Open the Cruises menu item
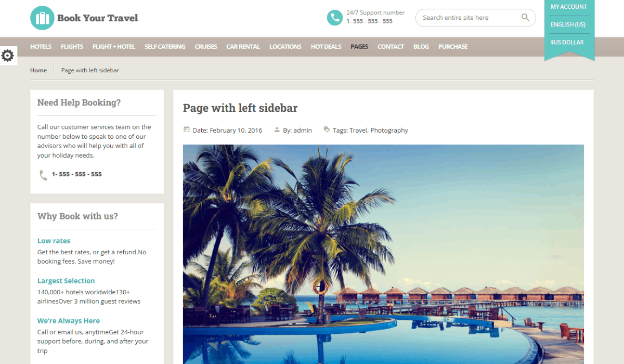Viewport: 624px width, 364px height. (x=206, y=46)
